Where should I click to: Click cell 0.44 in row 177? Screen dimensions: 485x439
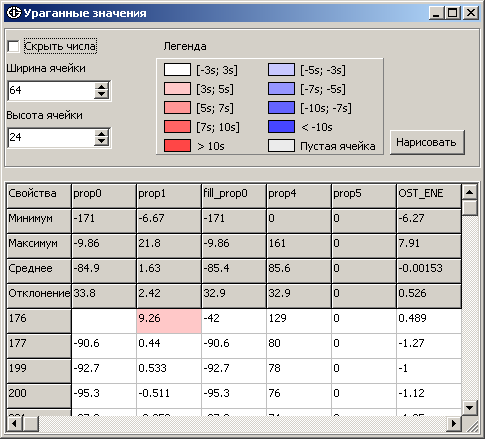169,346
